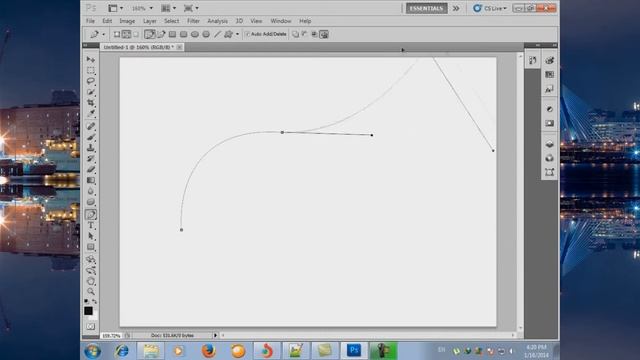640x360 pixels.
Task: Open the Styles panel icon
Action: [x=549, y=89]
